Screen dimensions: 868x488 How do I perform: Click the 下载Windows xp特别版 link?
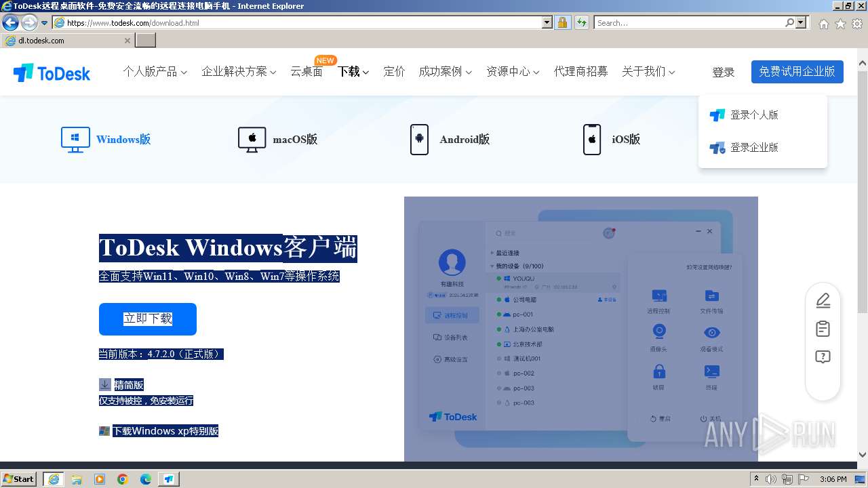(x=165, y=431)
